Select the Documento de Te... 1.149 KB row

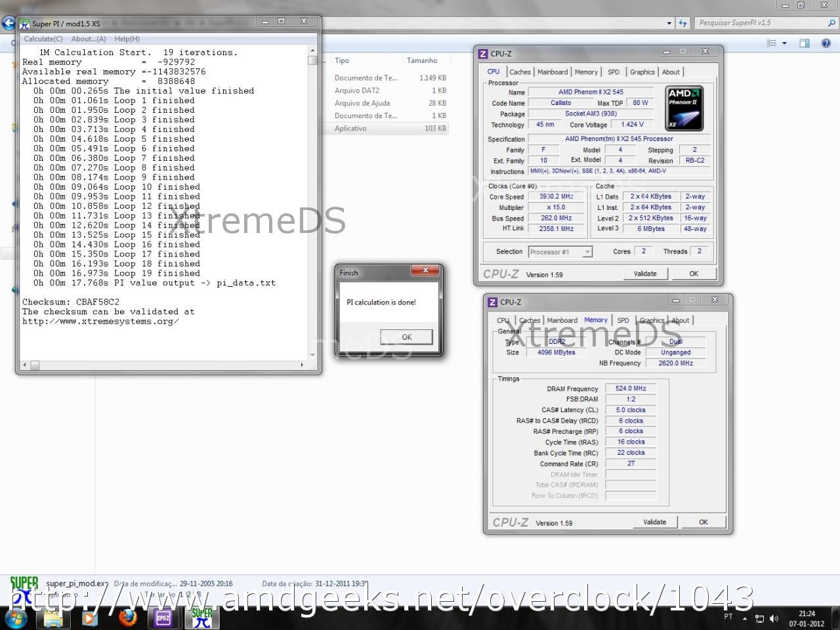click(390, 78)
